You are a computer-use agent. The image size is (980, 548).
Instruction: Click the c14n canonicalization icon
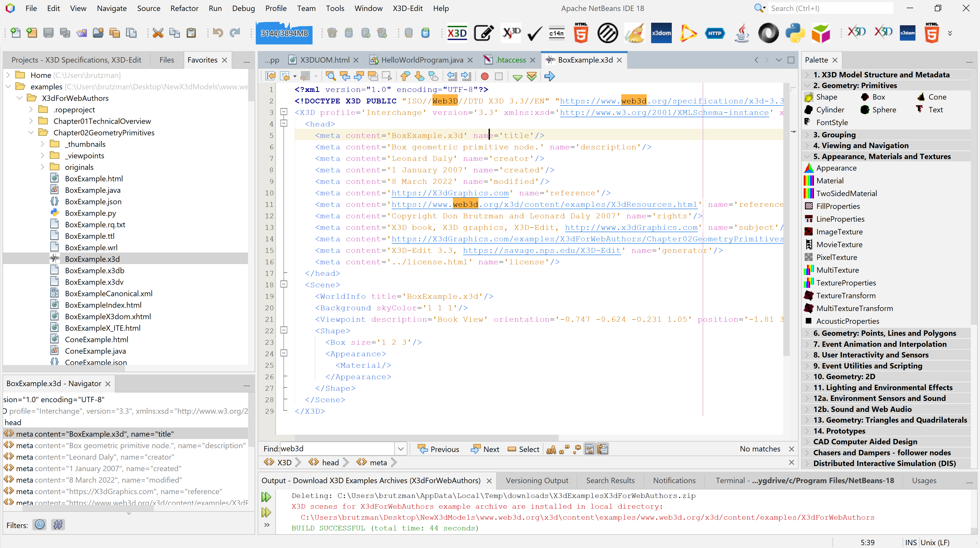[556, 33]
